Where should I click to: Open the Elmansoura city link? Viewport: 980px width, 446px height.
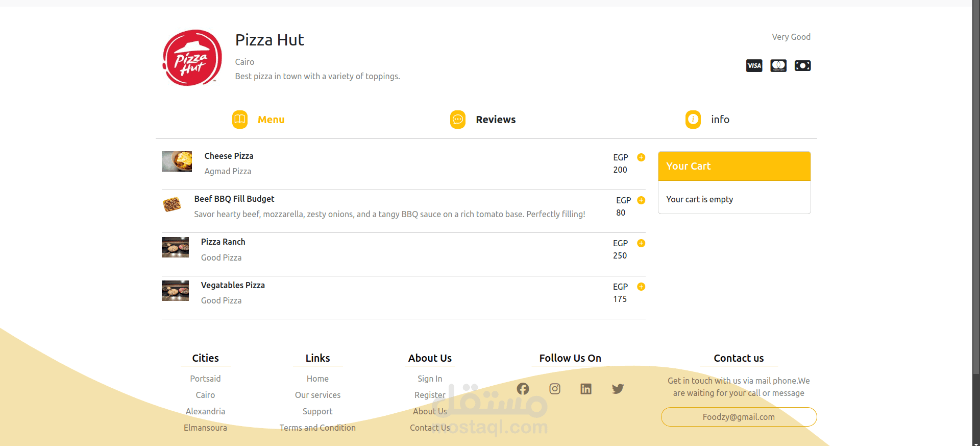[205, 428]
